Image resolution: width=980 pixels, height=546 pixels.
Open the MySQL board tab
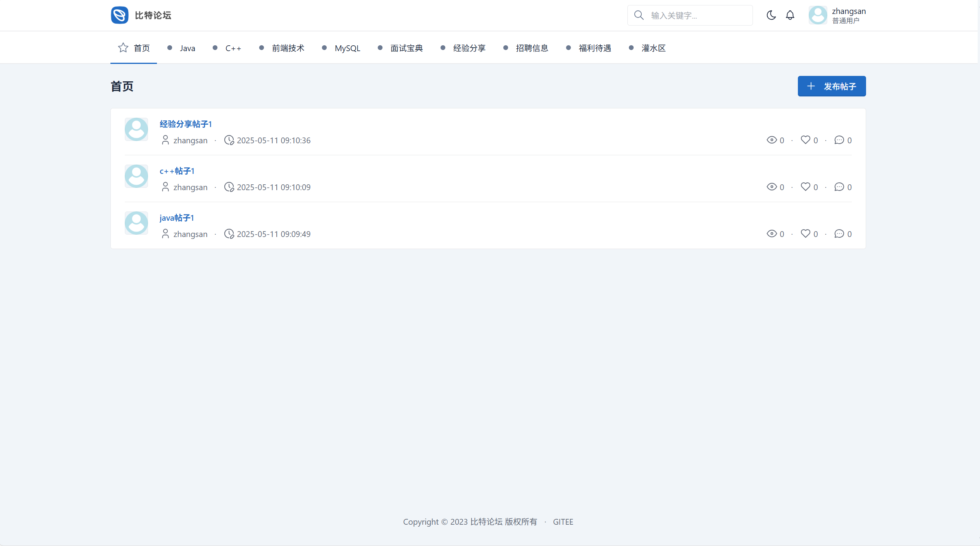[347, 48]
